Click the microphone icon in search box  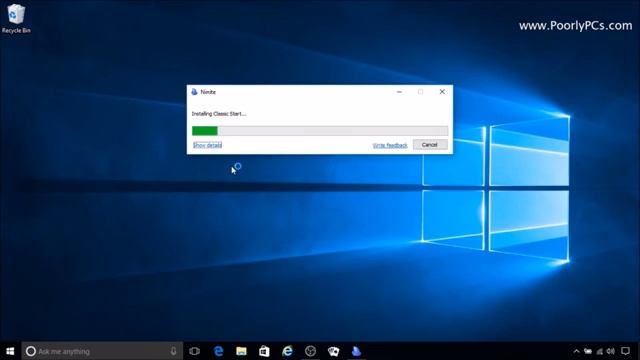click(173, 351)
